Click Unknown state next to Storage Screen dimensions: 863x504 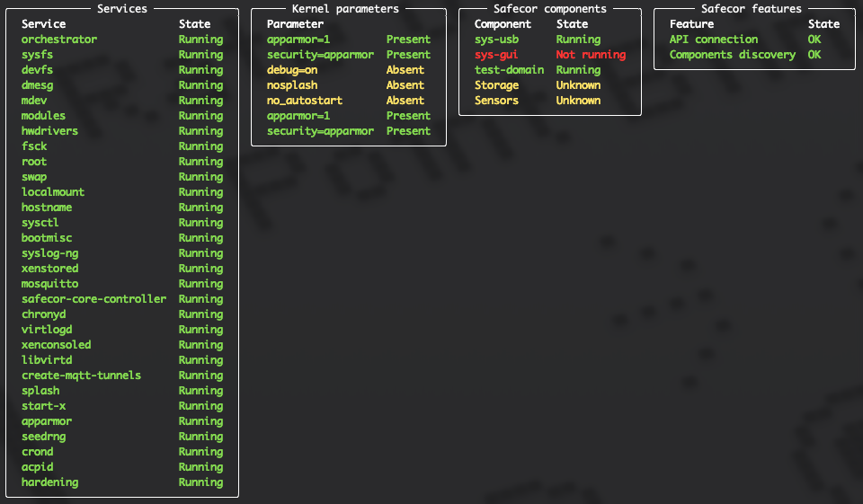pos(578,85)
